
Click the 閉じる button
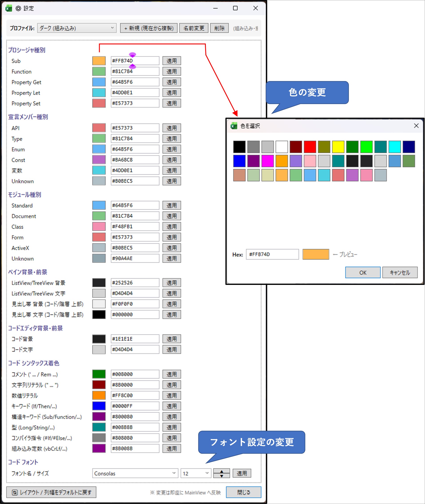(x=244, y=492)
